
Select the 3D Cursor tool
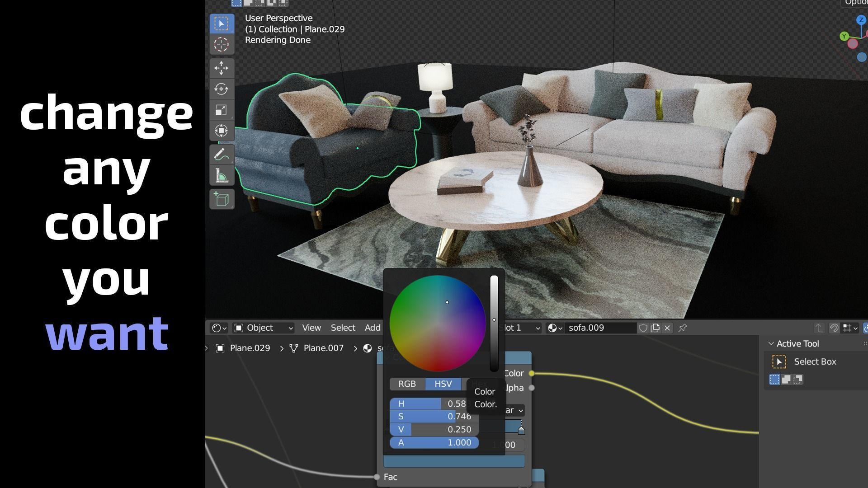[x=222, y=44]
